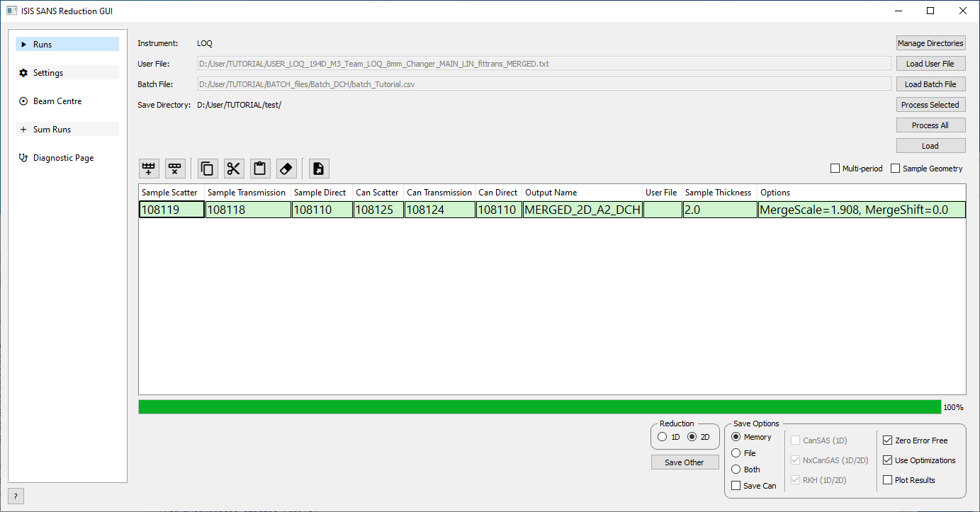Click the help question mark button
This screenshot has width=980, height=512.
pos(15,496)
